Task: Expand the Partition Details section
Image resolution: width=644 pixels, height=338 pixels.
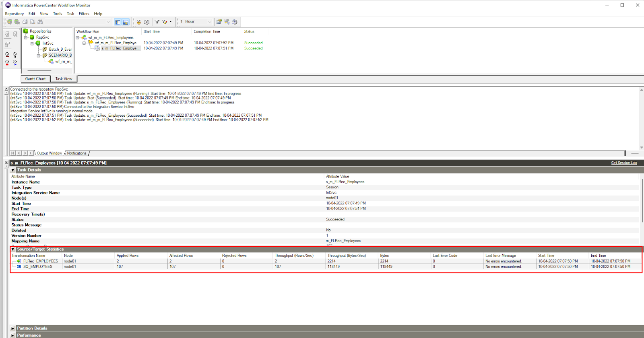Action: click(13, 328)
